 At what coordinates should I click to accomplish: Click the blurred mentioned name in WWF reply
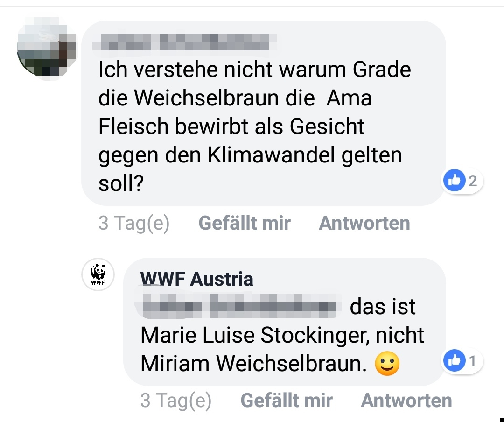[x=239, y=306]
